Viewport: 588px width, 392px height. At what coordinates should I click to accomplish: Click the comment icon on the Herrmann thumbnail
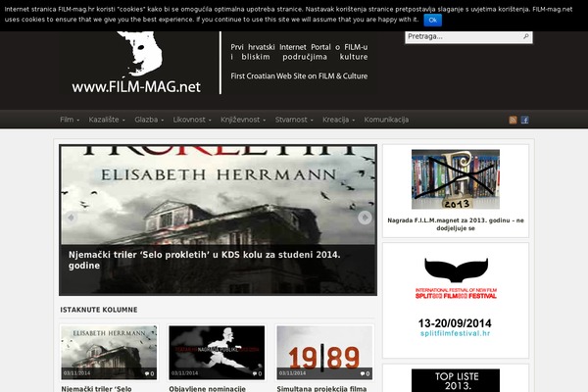tap(149, 373)
